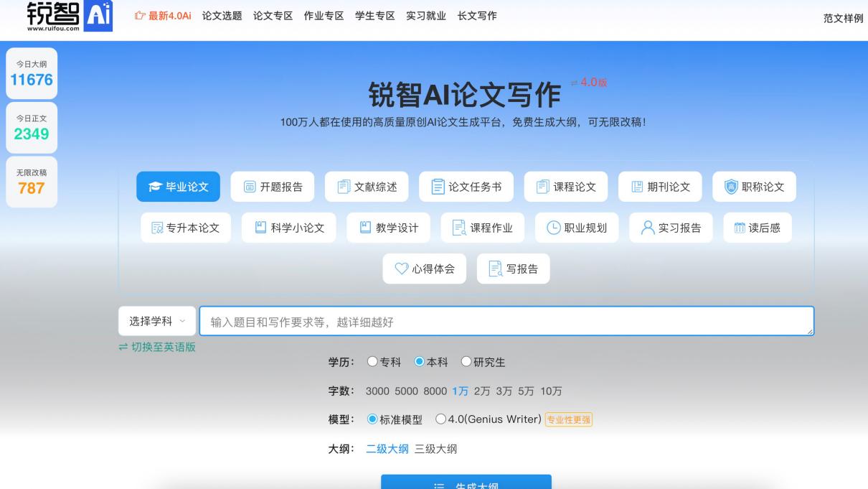Set word count to 1万

click(460, 391)
